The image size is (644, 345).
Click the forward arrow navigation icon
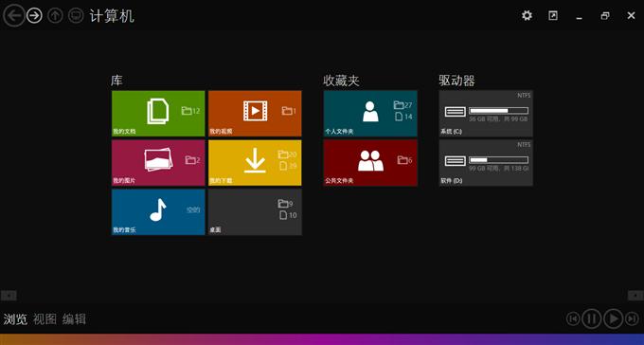34,15
